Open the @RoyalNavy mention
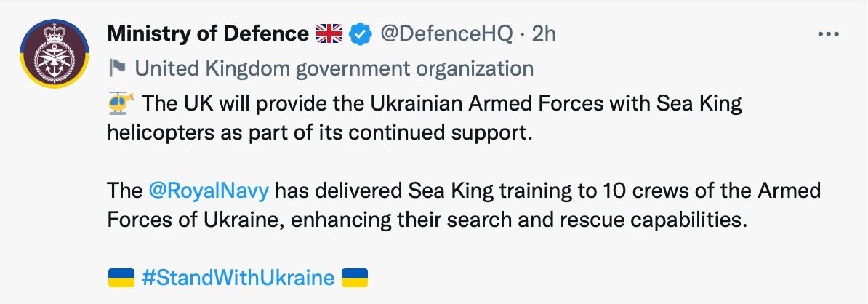868x304 pixels. [x=209, y=191]
